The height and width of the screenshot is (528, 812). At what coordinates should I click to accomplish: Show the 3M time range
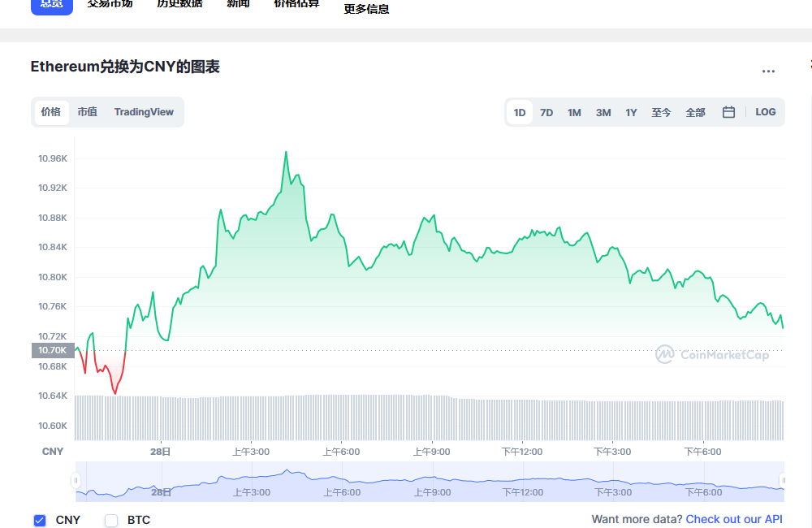[603, 112]
